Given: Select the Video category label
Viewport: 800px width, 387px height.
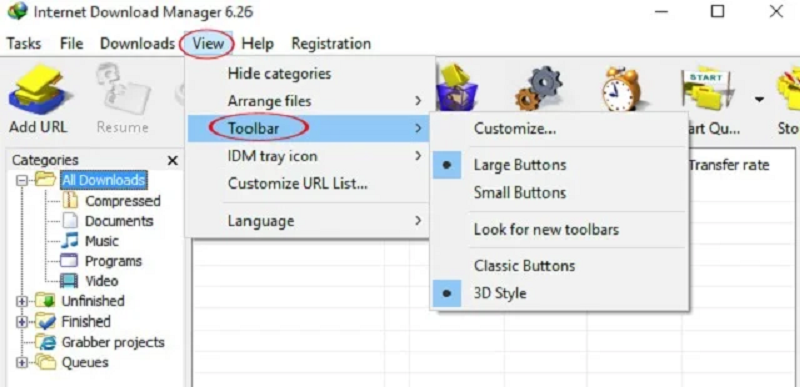Looking at the screenshot, I should [102, 281].
